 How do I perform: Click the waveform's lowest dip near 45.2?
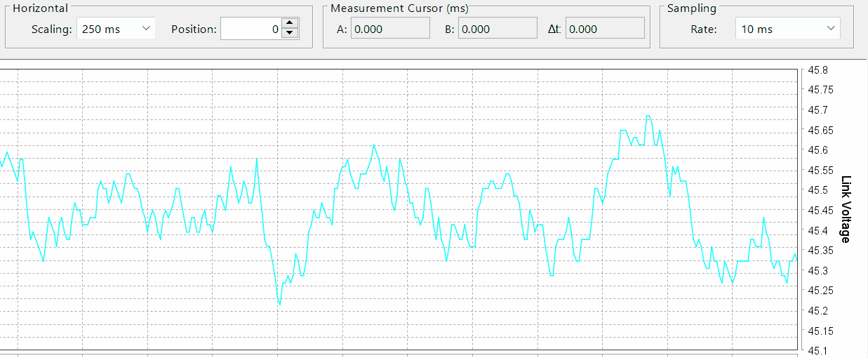pyautogui.click(x=279, y=305)
